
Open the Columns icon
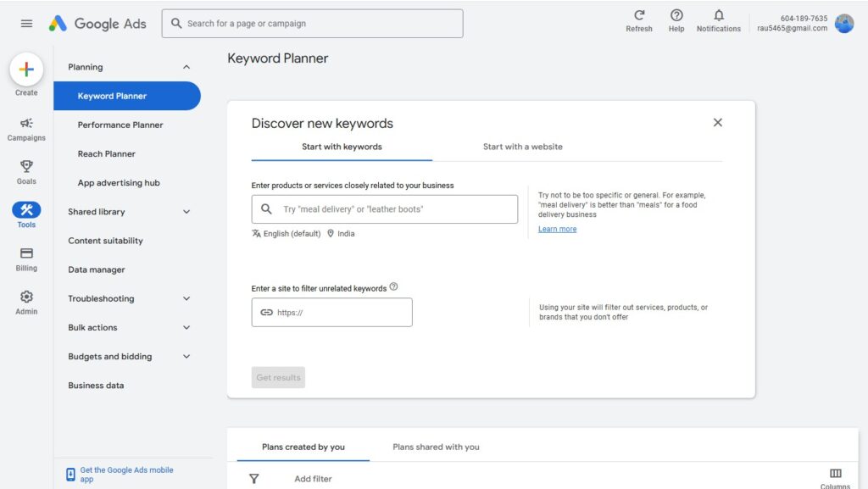pyautogui.click(x=835, y=474)
